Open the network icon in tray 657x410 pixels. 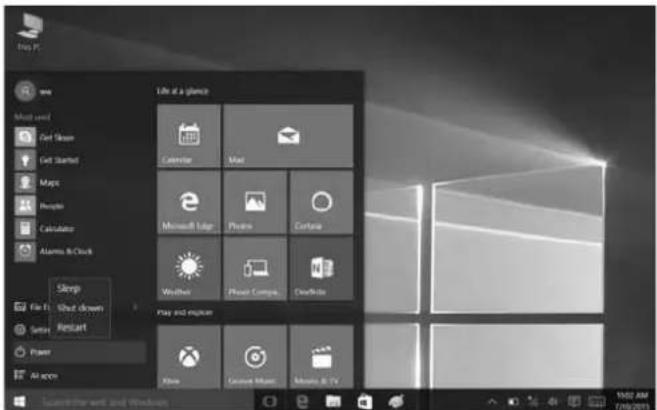[533, 402]
